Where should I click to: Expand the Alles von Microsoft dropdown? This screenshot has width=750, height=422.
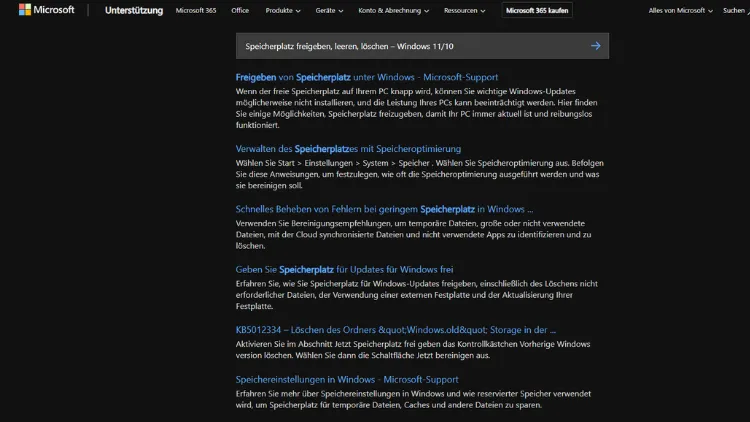click(680, 10)
